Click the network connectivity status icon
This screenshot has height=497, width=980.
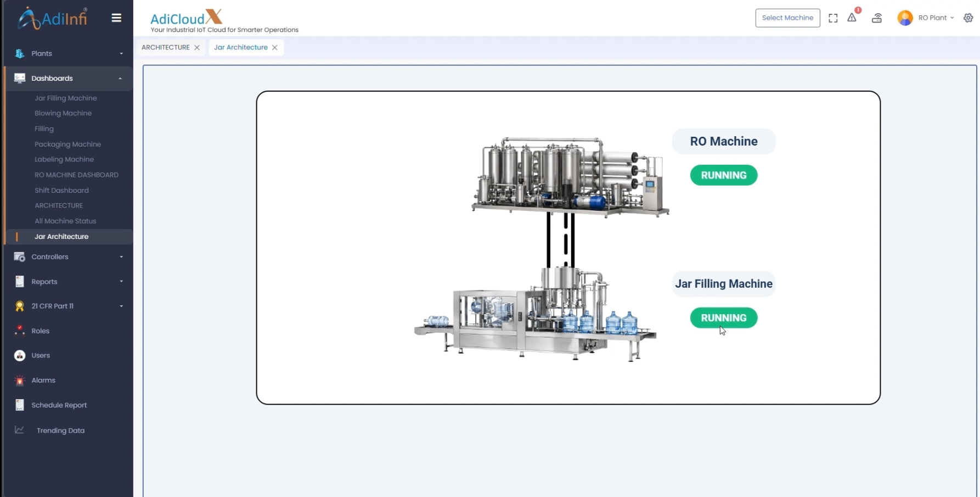tap(877, 18)
